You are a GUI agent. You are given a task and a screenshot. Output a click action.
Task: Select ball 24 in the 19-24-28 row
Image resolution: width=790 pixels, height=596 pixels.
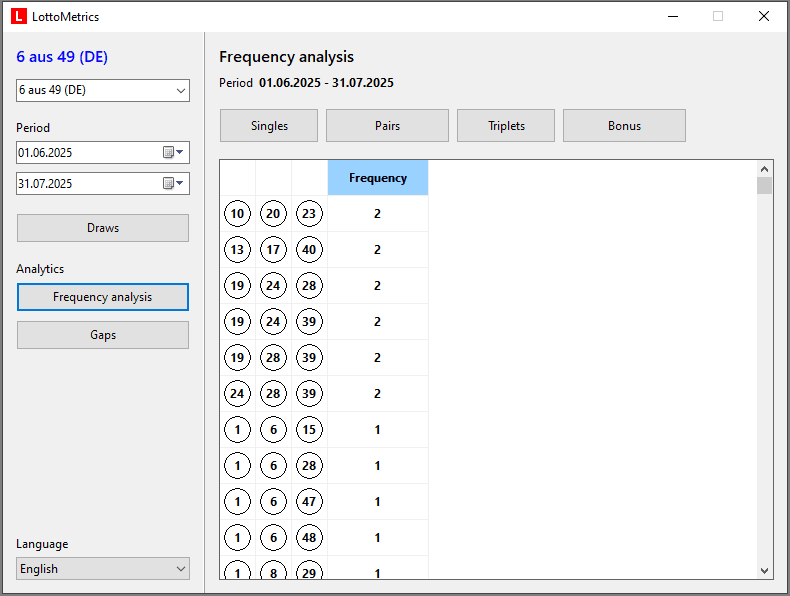point(273,286)
